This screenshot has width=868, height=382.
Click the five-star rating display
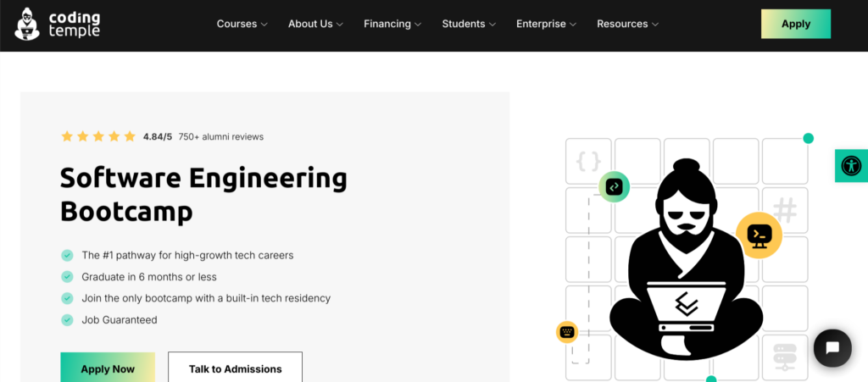[98, 136]
